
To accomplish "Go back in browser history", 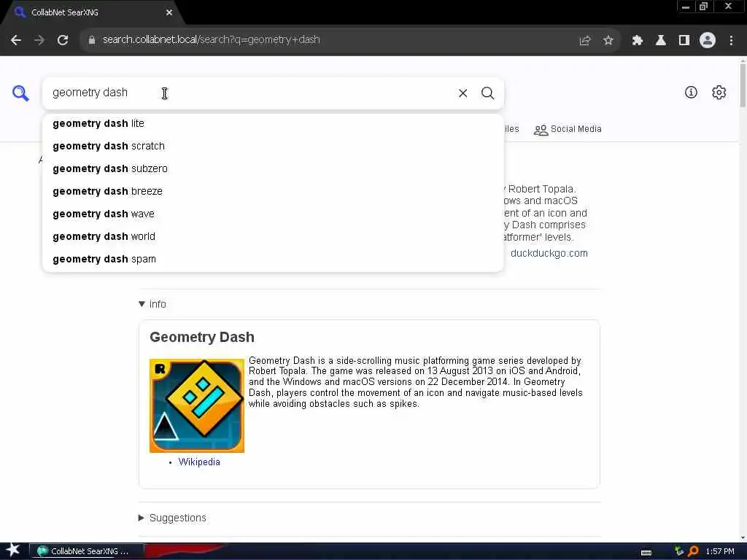I will [x=16, y=40].
